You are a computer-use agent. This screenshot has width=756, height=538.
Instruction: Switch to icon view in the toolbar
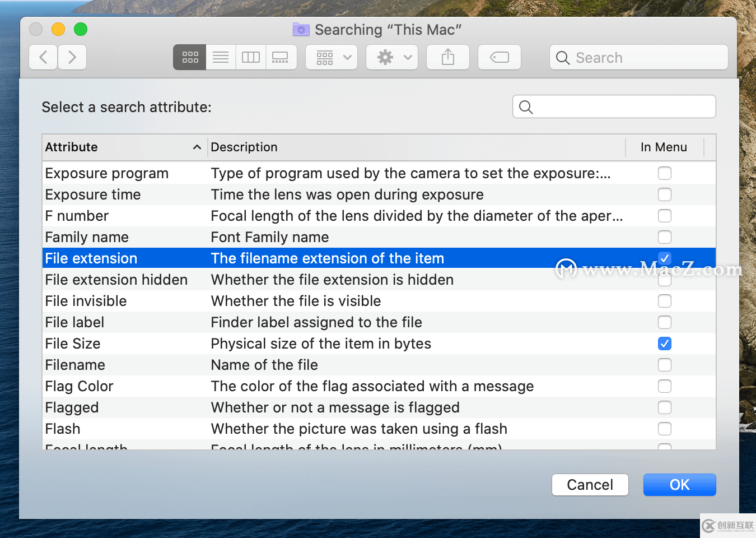point(189,57)
